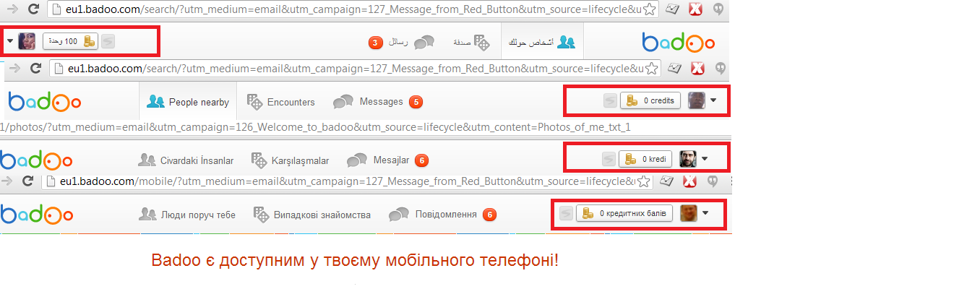Click the photos URL text with 126_Welcome_to_badoo
The height and width of the screenshot is (289, 980).
316,127
